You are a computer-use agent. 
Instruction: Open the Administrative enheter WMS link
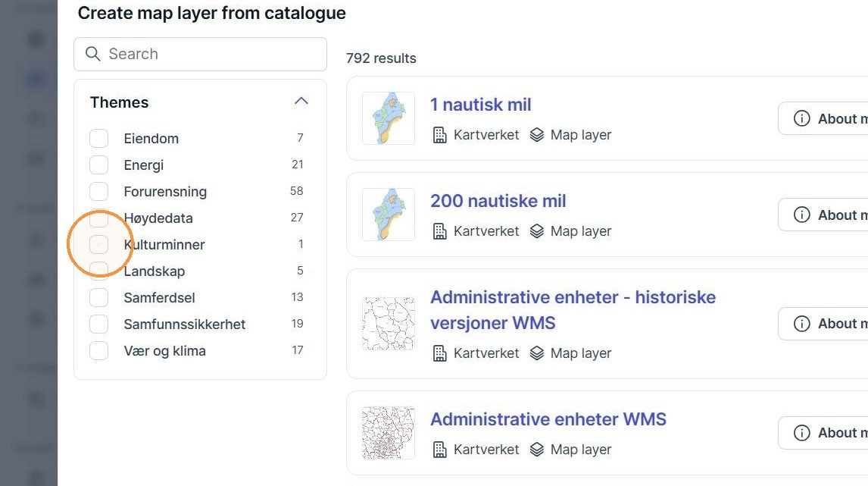tap(548, 419)
